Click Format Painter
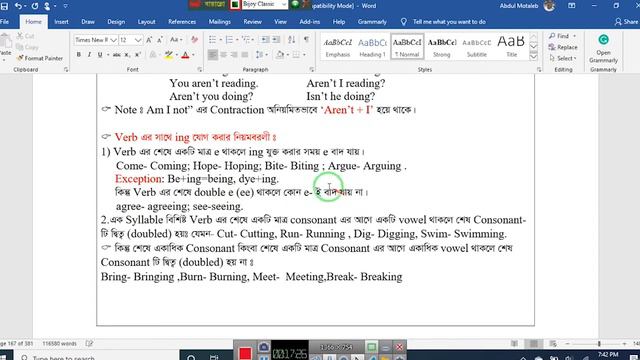Image resolution: width=640 pixels, height=360 pixels. coord(40,58)
